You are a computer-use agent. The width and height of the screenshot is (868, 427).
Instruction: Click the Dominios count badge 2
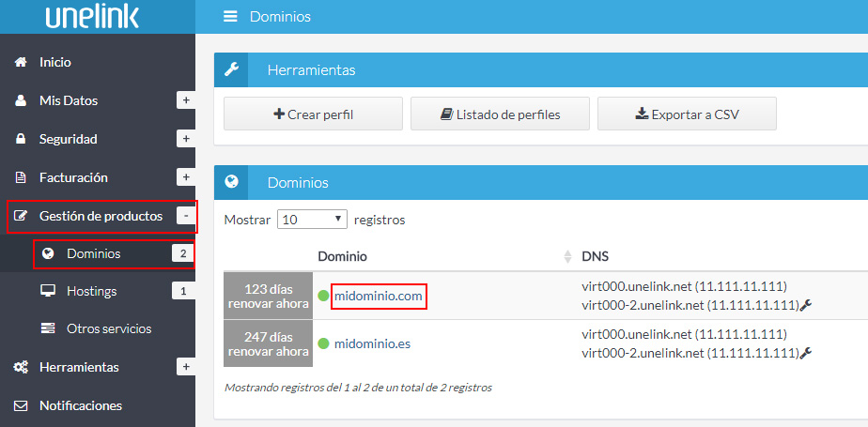tap(182, 254)
